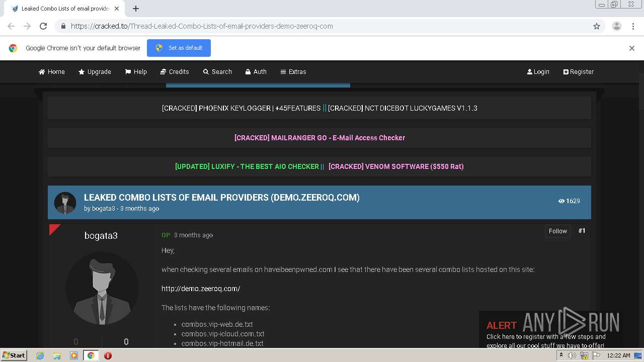
Task: Click the thread title text
Action: coord(222,198)
